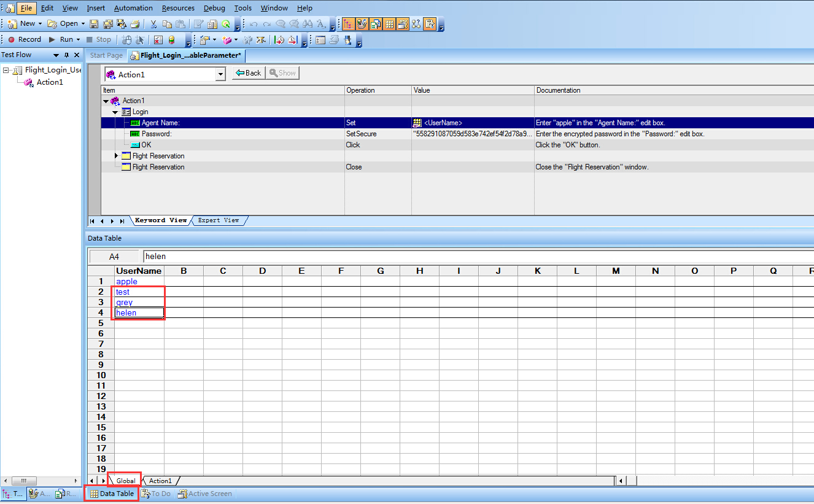Click the Cut scissors icon
Image resolution: width=814 pixels, height=504 pixels.
153,24
